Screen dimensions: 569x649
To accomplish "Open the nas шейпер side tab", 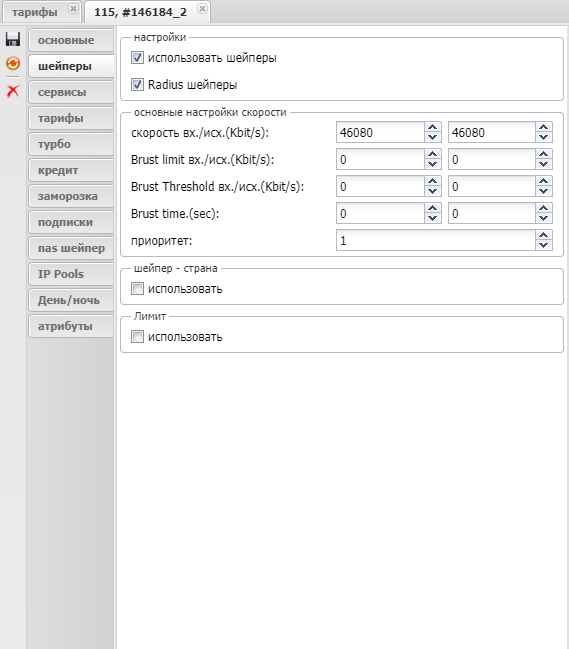I will pyautogui.click(x=71, y=248).
